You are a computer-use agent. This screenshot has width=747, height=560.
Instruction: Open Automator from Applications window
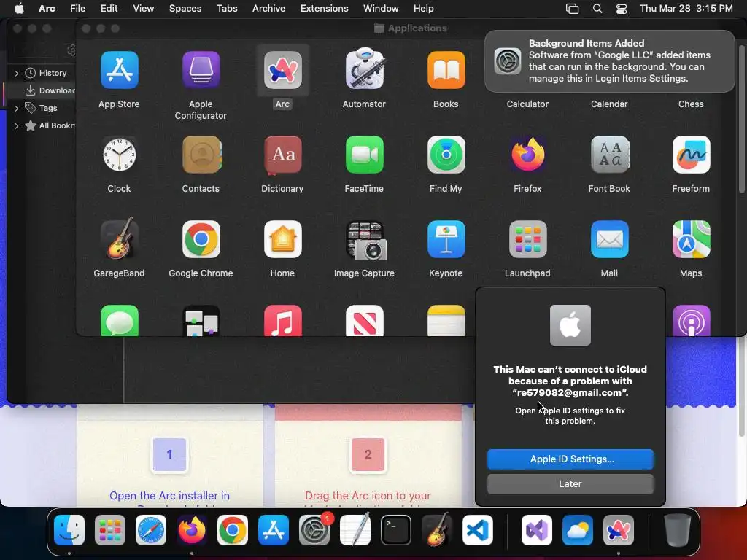click(365, 69)
